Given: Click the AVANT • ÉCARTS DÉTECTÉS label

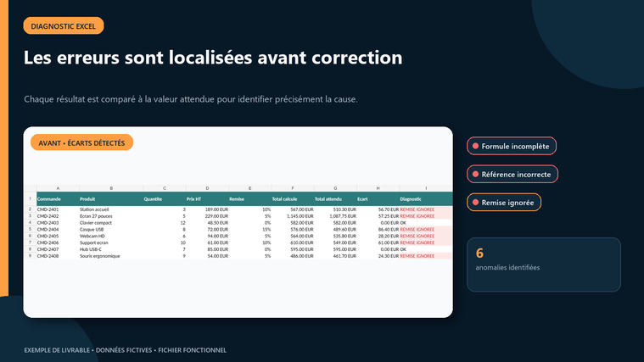Looking at the screenshot, I should [x=81, y=142].
